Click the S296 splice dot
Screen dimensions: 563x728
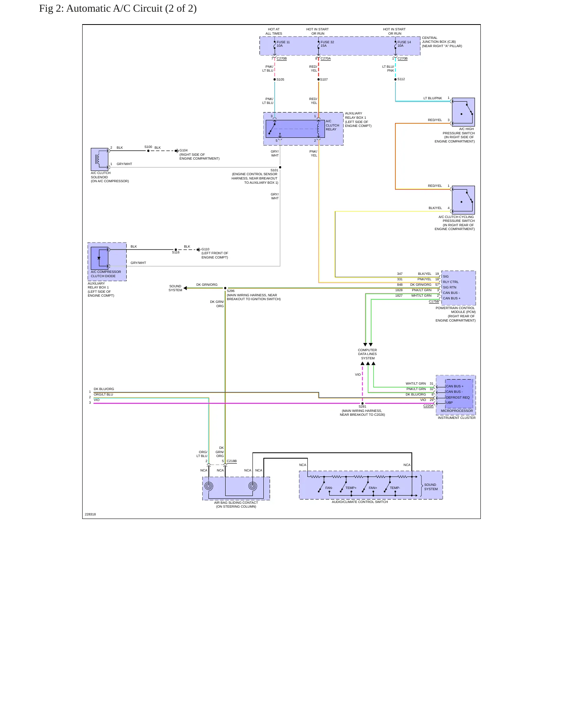pyautogui.click(x=225, y=288)
